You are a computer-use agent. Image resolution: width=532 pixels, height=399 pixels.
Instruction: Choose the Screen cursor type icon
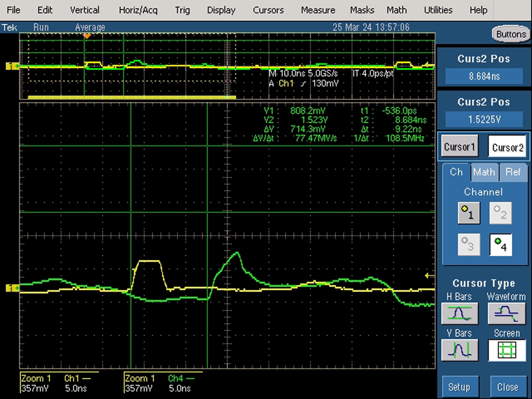[507, 350]
